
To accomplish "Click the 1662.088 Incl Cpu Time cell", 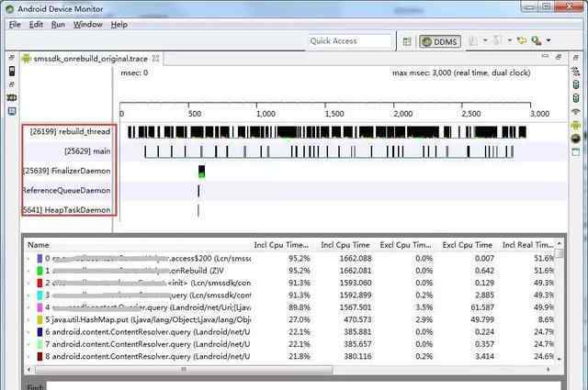I will 356,259.
